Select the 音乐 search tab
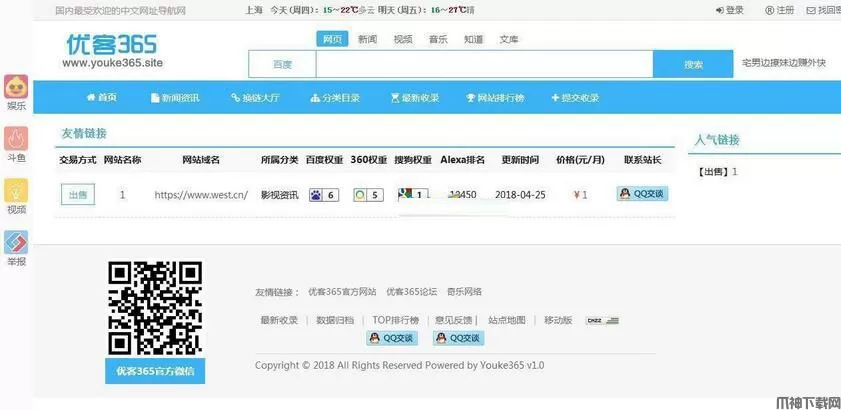 [438, 39]
